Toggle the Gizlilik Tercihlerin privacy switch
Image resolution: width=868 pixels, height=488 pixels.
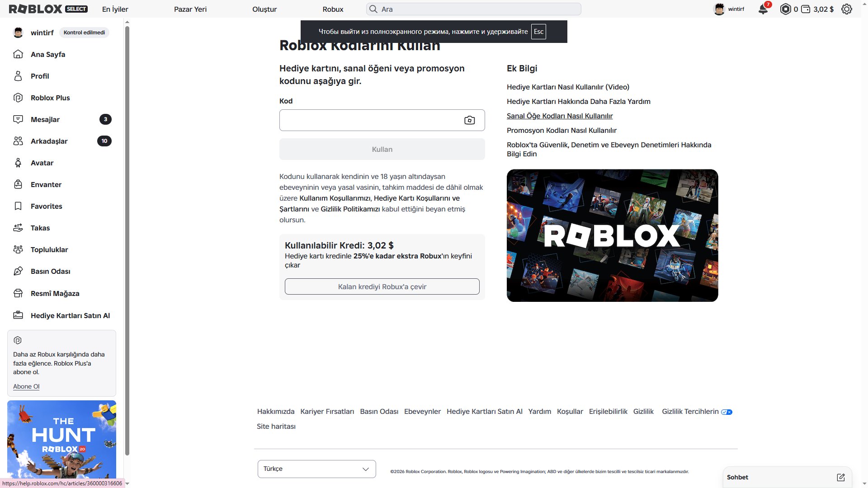pos(726,412)
